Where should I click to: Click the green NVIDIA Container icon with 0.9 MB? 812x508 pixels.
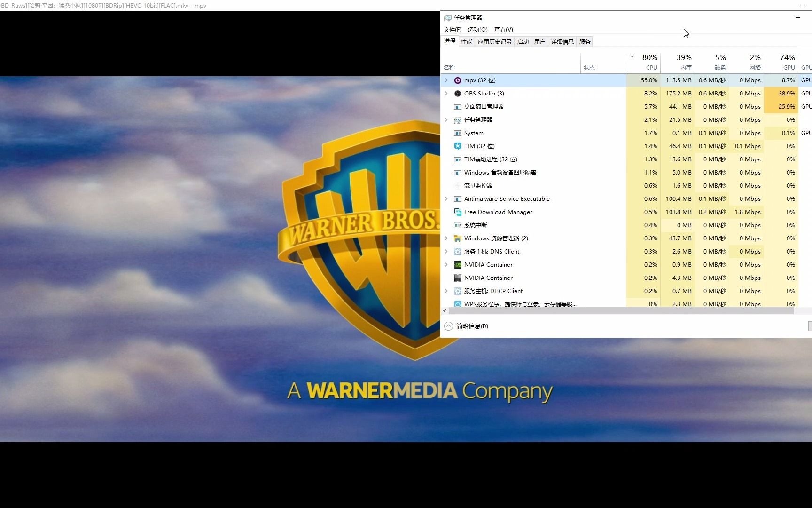coord(457,265)
